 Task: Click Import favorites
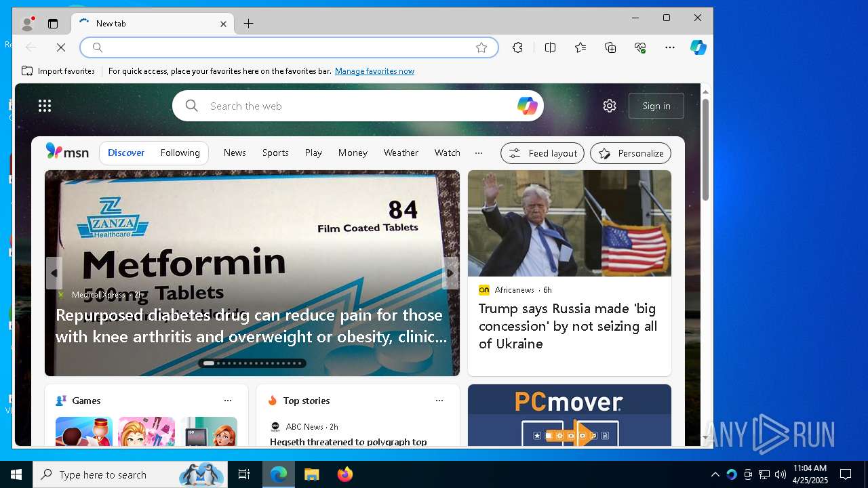click(58, 71)
